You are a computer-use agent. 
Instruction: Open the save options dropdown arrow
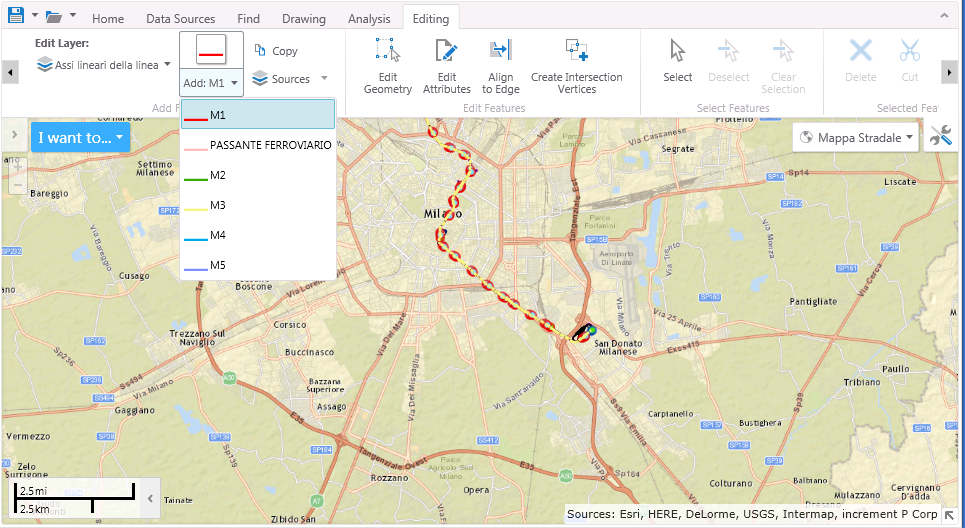coord(34,15)
